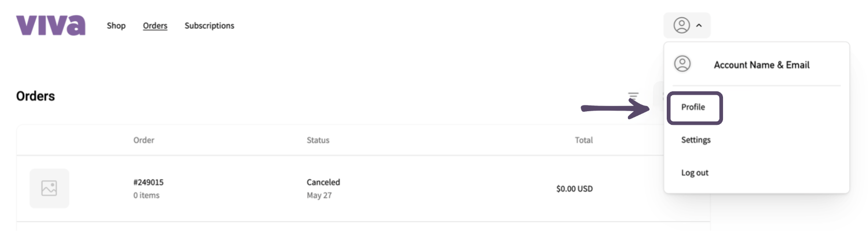The width and height of the screenshot is (868, 239).
Task: Collapse the account menu chevron
Action: (699, 25)
